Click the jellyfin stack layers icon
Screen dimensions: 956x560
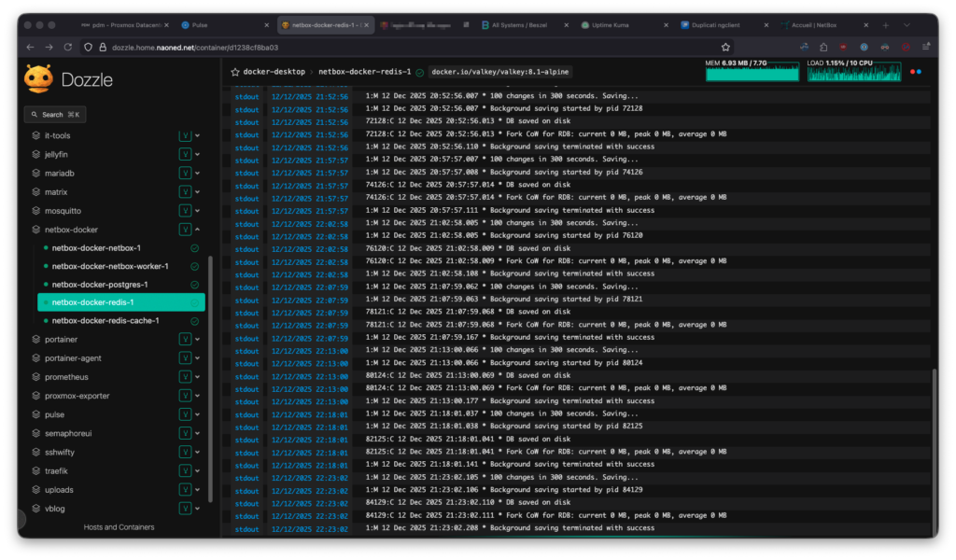click(36, 154)
